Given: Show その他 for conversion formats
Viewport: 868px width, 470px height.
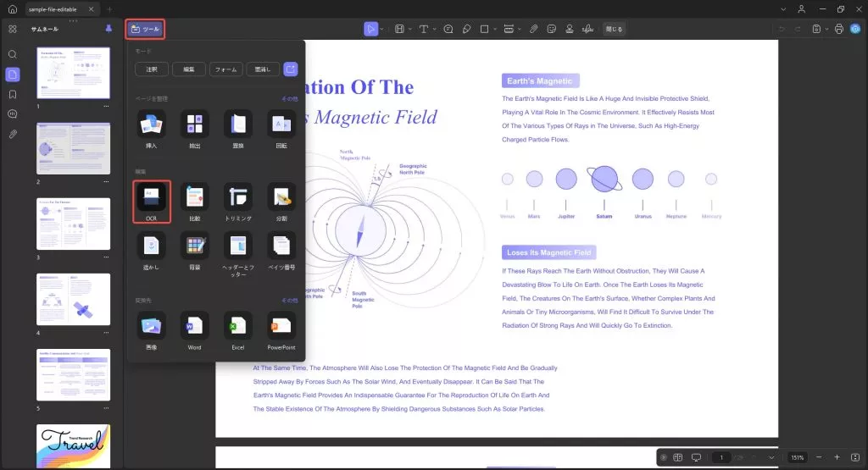Looking at the screenshot, I should pyautogui.click(x=290, y=301).
